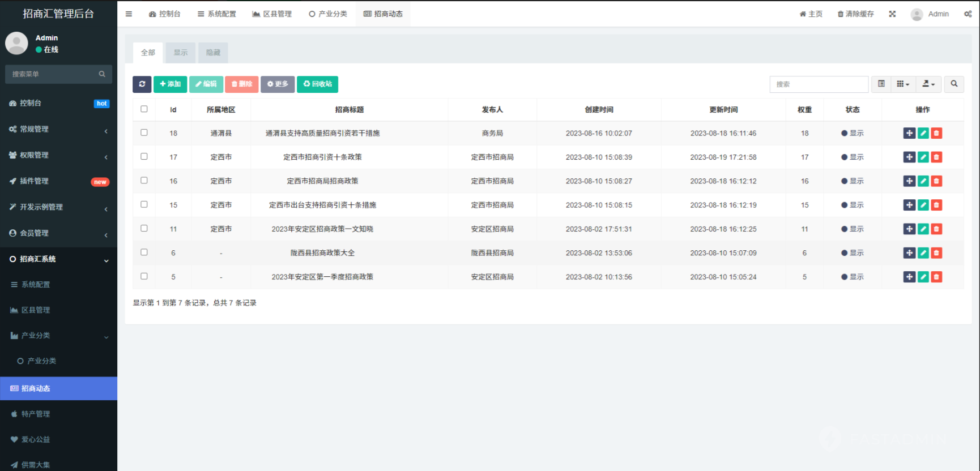Open the columns visibility dropdown
The height and width of the screenshot is (471, 980).
(903, 84)
